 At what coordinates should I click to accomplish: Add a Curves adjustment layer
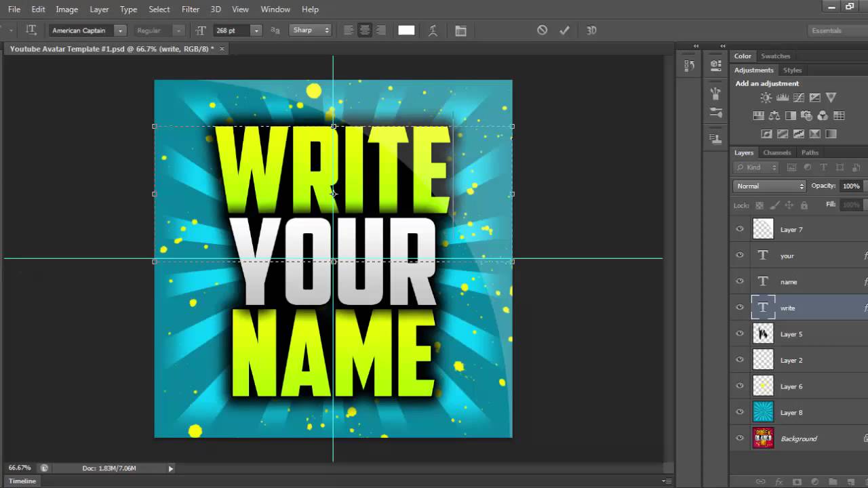point(798,98)
